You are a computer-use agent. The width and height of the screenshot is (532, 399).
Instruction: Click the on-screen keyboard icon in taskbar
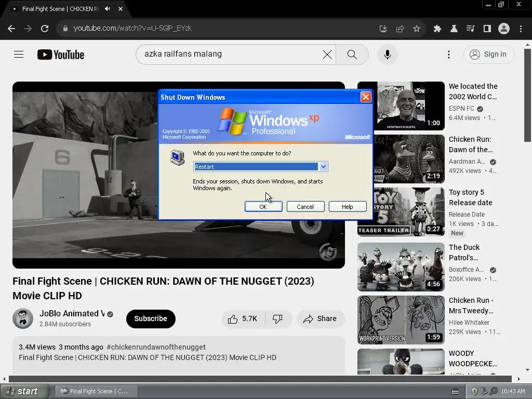455,392
